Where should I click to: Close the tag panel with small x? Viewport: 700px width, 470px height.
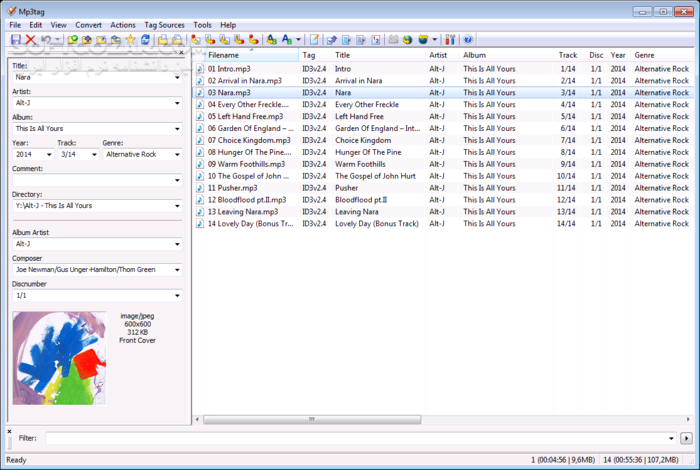coord(181,53)
